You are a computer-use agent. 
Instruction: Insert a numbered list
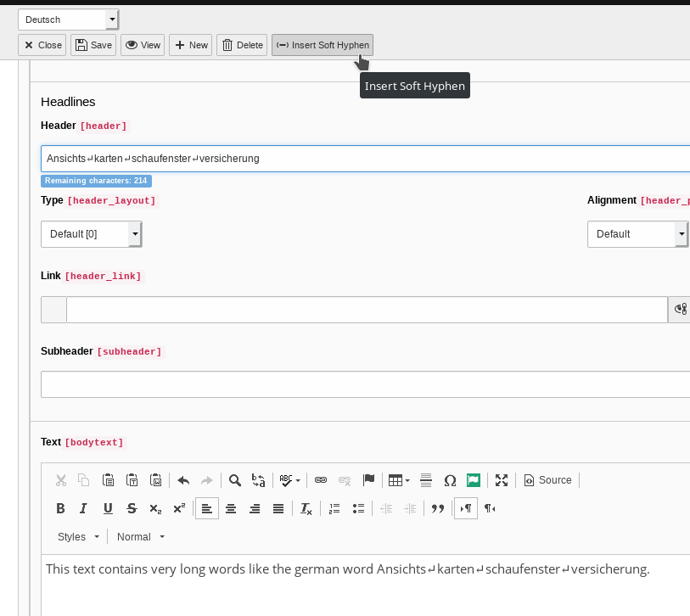[x=334, y=509]
